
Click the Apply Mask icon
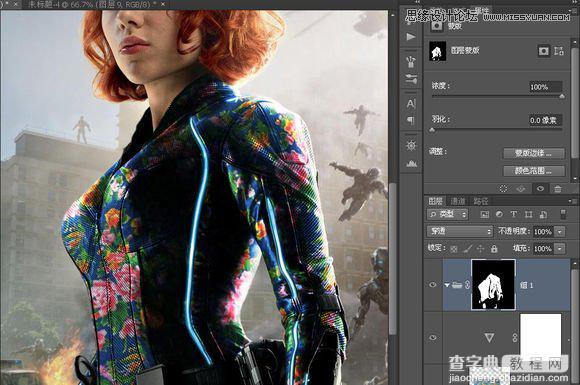click(x=521, y=189)
